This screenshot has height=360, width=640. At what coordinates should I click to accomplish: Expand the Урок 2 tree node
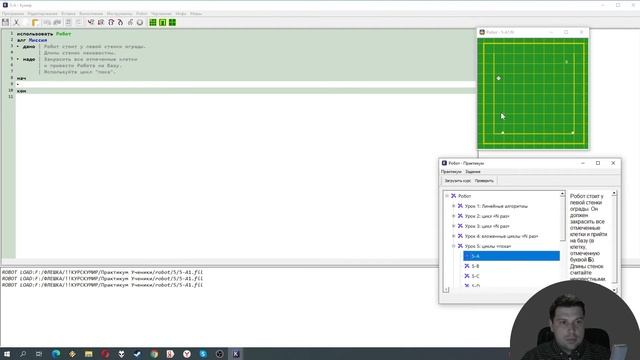tap(453, 216)
